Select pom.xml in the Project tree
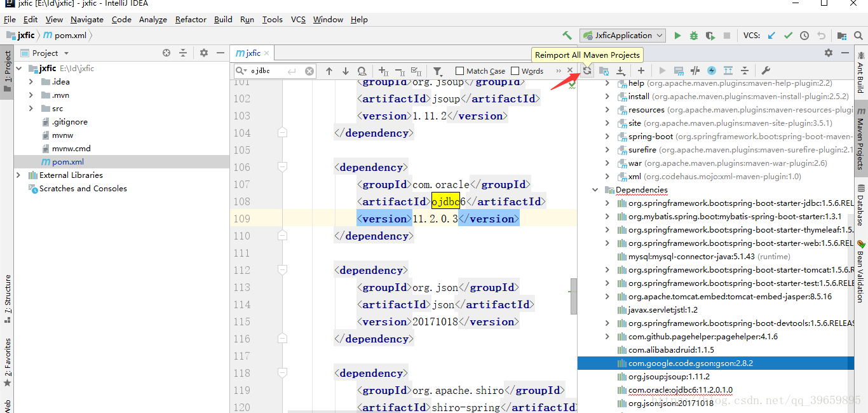 [122, 161]
